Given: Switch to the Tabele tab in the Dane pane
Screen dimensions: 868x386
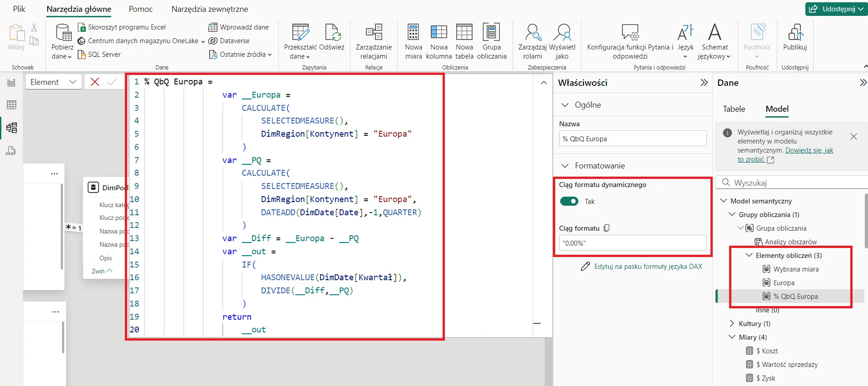Looking at the screenshot, I should tap(734, 109).
